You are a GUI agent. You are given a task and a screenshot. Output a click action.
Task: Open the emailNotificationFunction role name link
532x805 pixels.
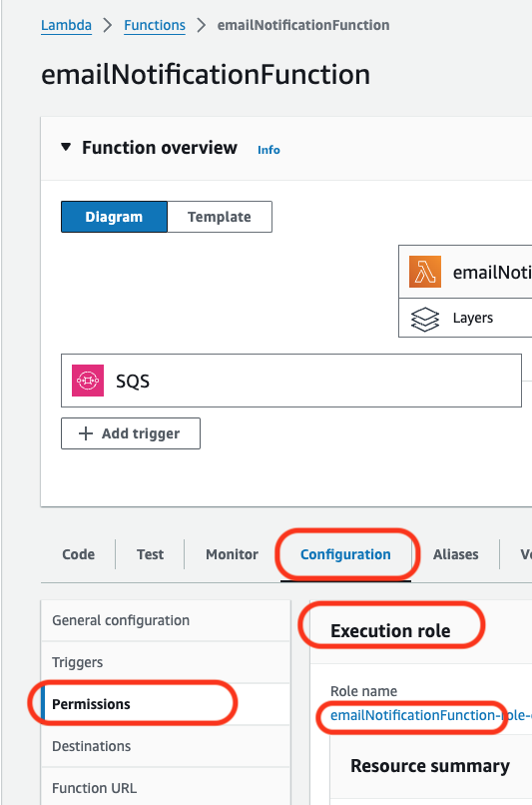(x=431, y=715)
